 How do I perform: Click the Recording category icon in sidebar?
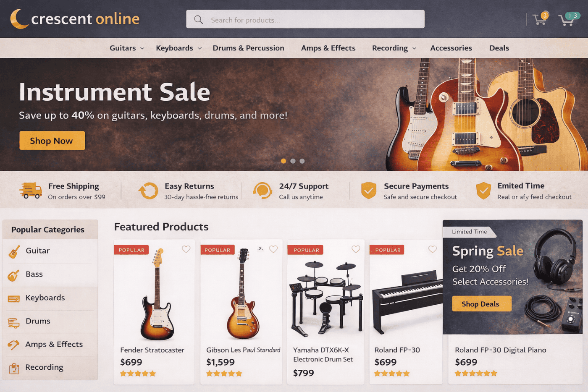[x=14, y=368]
